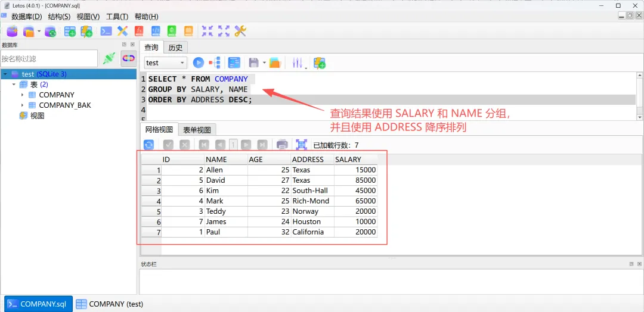Click the load SQL from file folder icon
This screenshot has height=312, width=644.
point(274,63)
